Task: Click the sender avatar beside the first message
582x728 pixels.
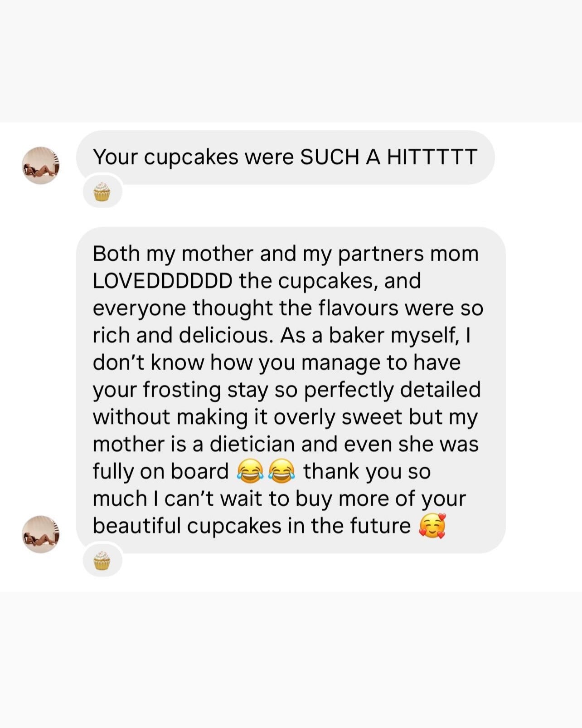Action: coord(41,165)
